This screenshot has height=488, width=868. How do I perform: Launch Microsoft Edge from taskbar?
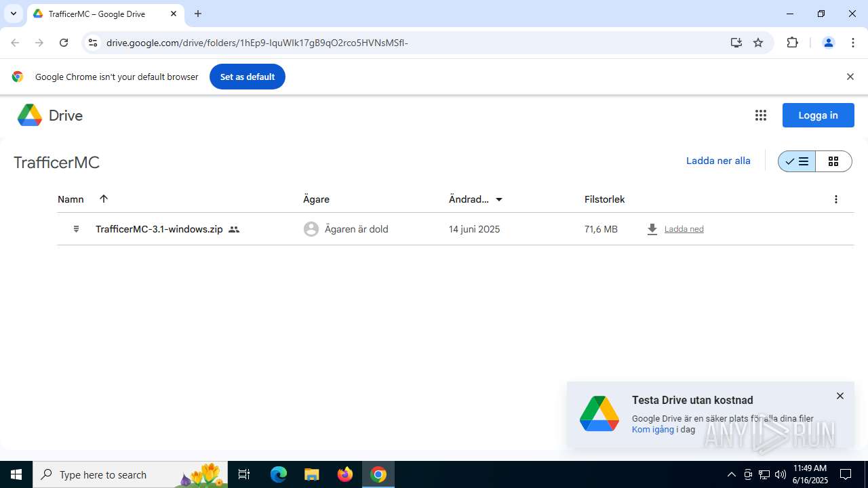click(x=279, y=474)
